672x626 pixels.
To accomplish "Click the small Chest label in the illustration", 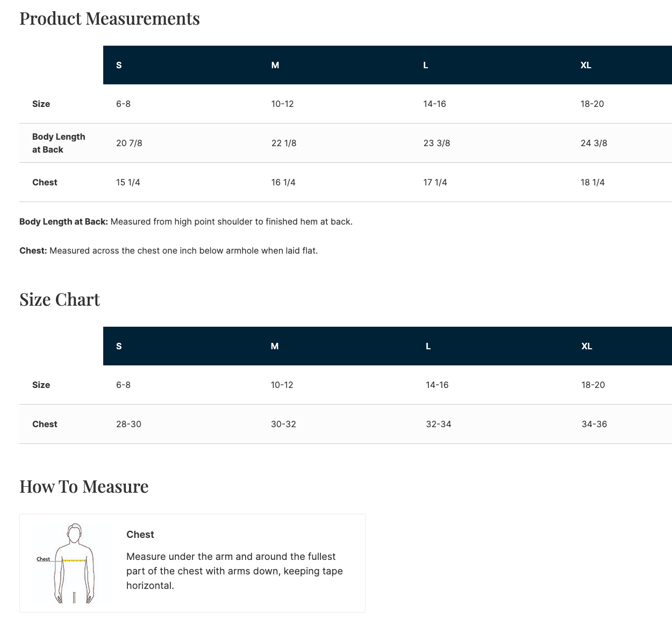I will 43,559.
